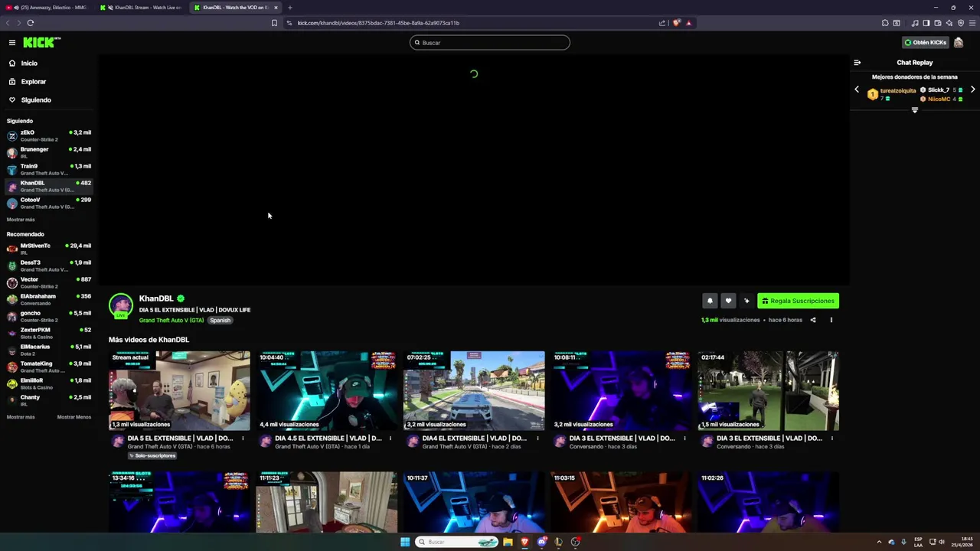Open Train9 channel in following list
Image resolution: width=980 pixels, height=551 pixels.
[x=49, y=169]
